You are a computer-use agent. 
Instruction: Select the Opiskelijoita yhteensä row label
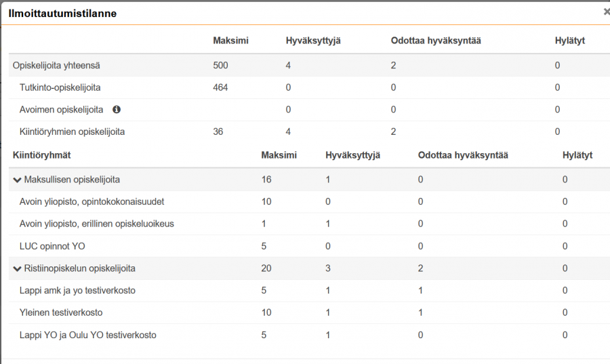click(56, 66)
